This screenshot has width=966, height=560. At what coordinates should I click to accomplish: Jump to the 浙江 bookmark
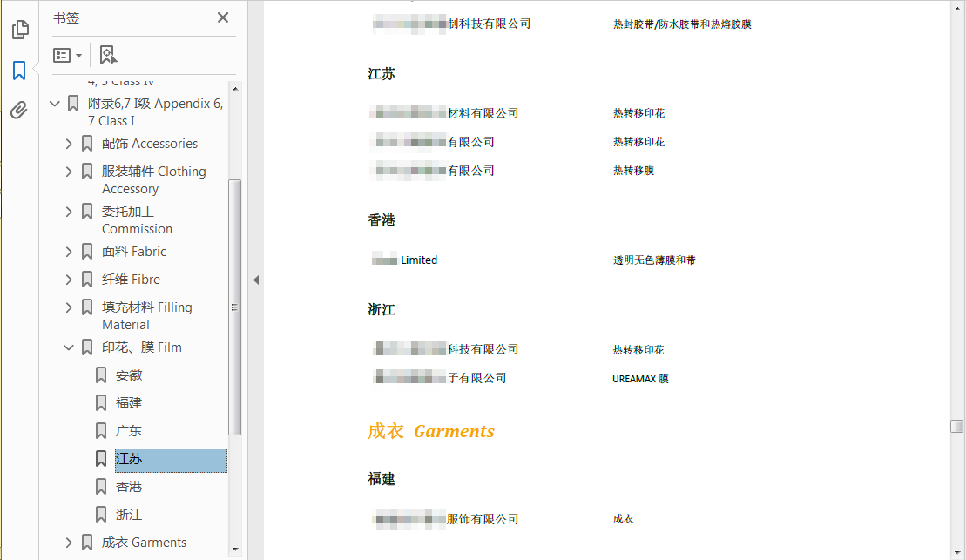tap(129, 515)
